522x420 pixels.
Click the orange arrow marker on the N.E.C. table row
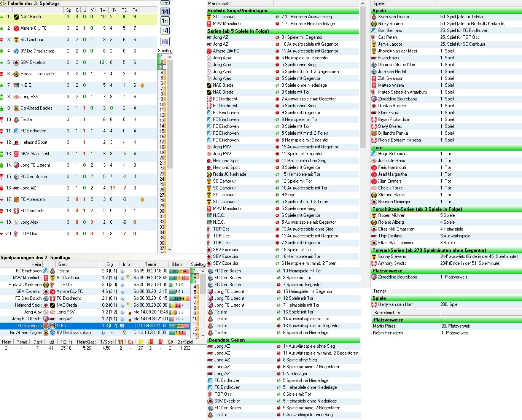tap(142, 86)
